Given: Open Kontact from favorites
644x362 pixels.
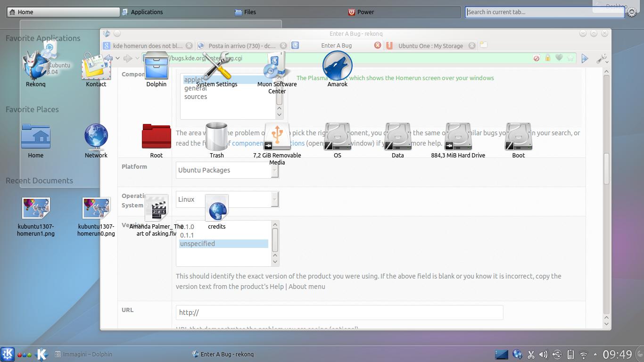Looking at the screenshot, I should pos(96,69).
